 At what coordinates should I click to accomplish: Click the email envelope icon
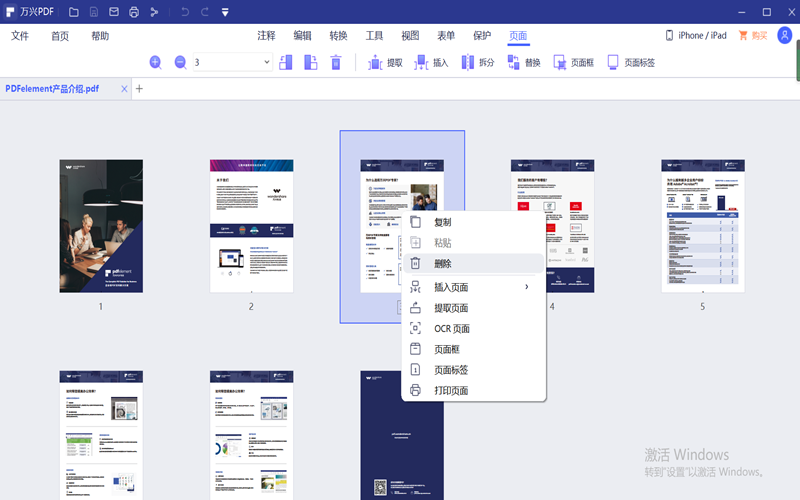coord(114,12)
